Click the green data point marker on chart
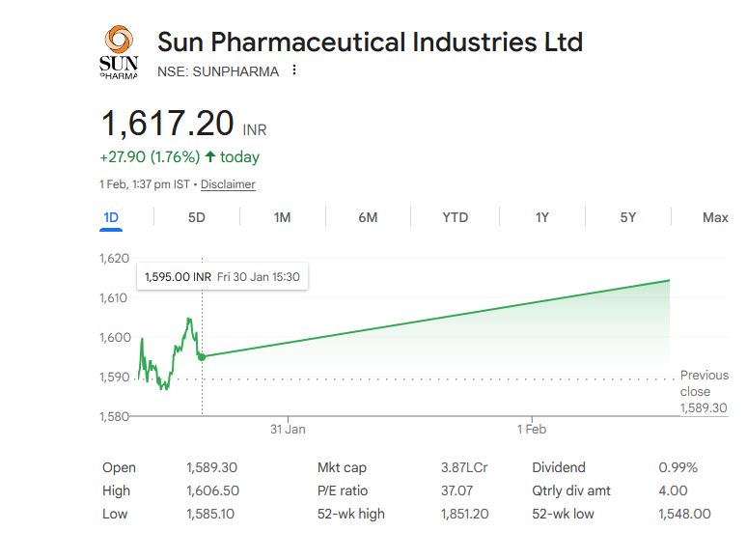Screen dimensions: 747x560 (201, 356)
